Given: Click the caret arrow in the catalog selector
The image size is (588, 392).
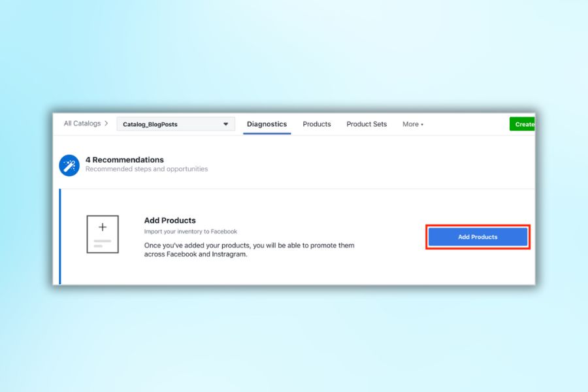Looking at the screenshot, I should click(x=226, y=124).
